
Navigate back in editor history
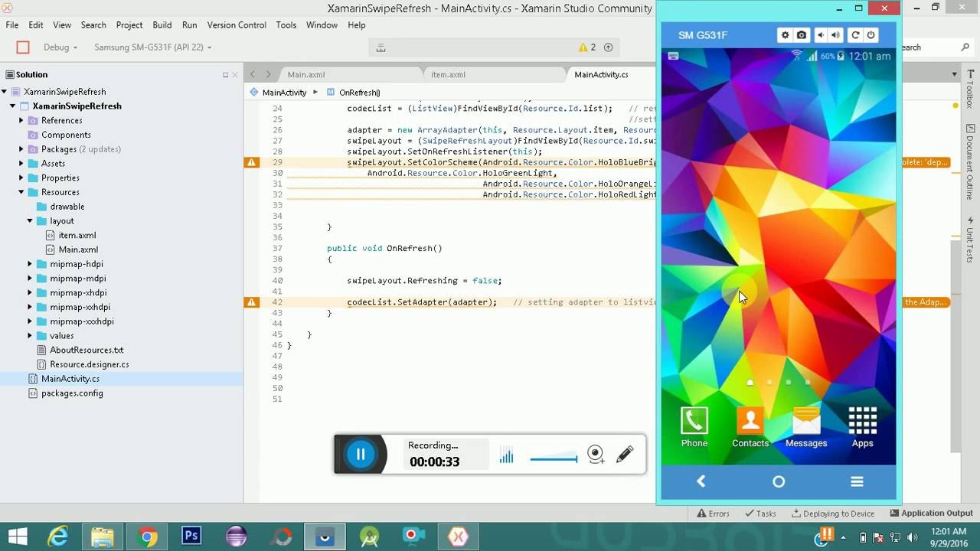click(253, 75)
